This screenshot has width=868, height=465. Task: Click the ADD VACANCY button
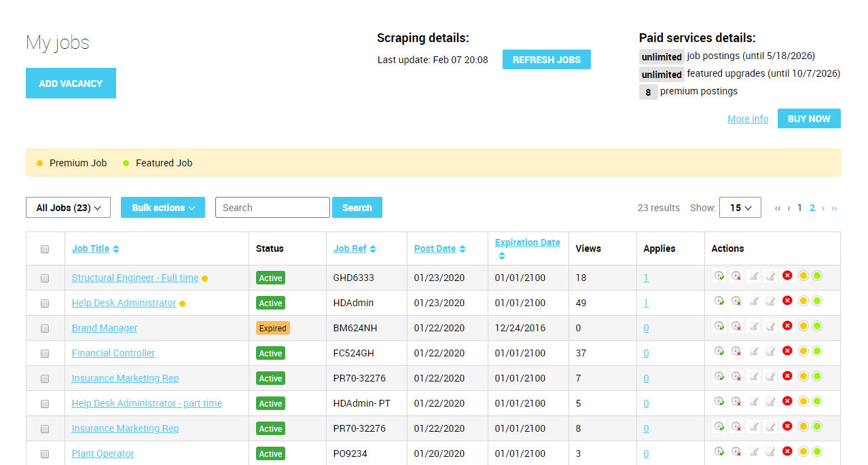point(71,83)
